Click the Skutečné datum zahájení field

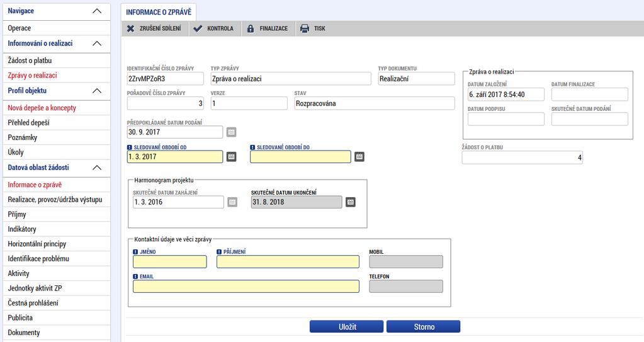point(178,202)
